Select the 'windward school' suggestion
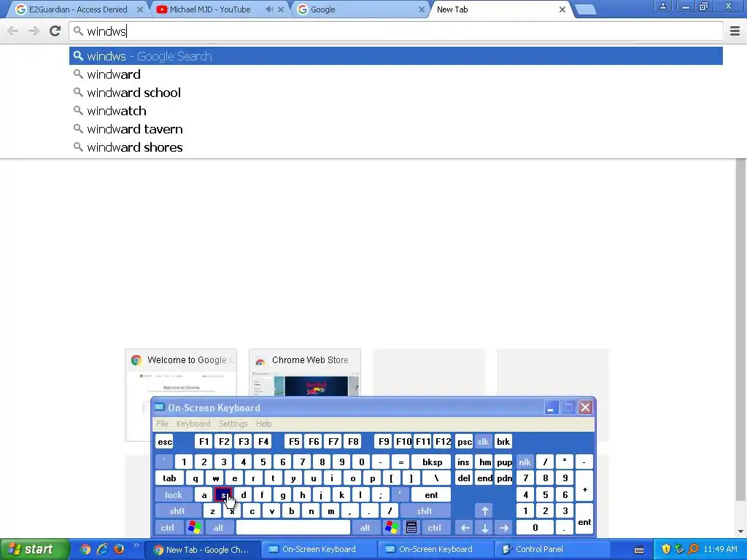This screenshot has width=747, height=560. (x=396, y=93)
